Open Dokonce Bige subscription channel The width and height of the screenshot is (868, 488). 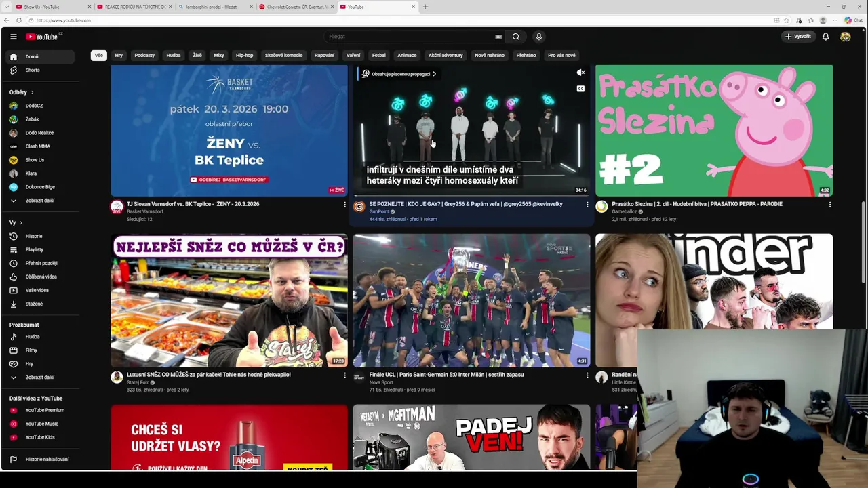[x=41, y=187]
